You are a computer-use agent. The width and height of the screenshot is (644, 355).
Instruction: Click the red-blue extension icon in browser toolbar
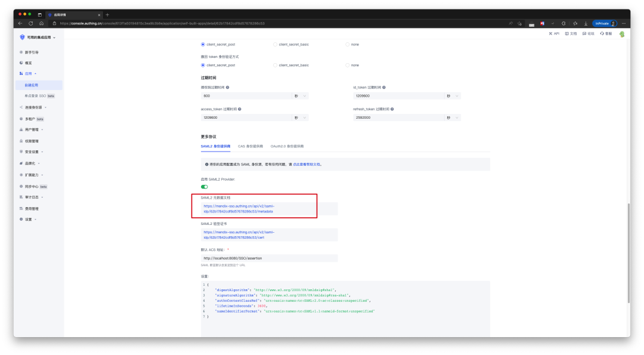[542, 23]
